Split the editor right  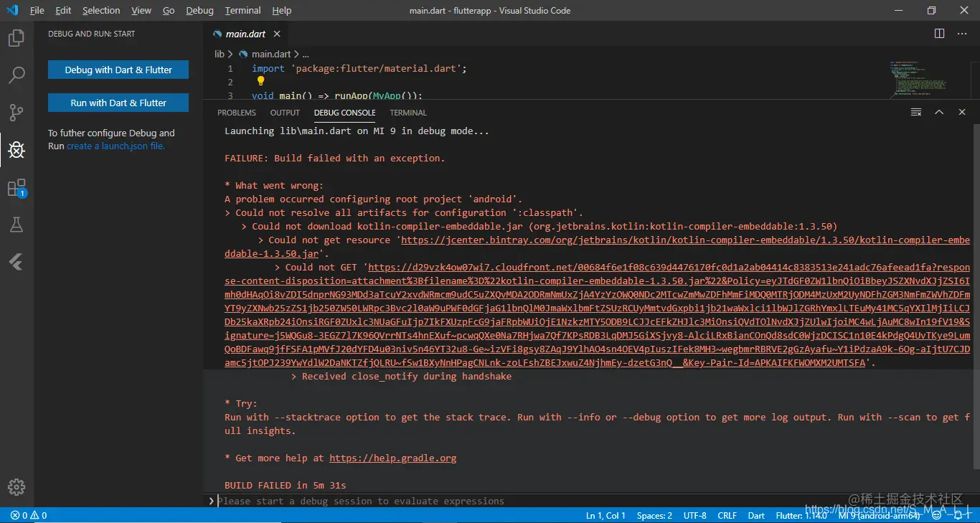pos(939,34)
